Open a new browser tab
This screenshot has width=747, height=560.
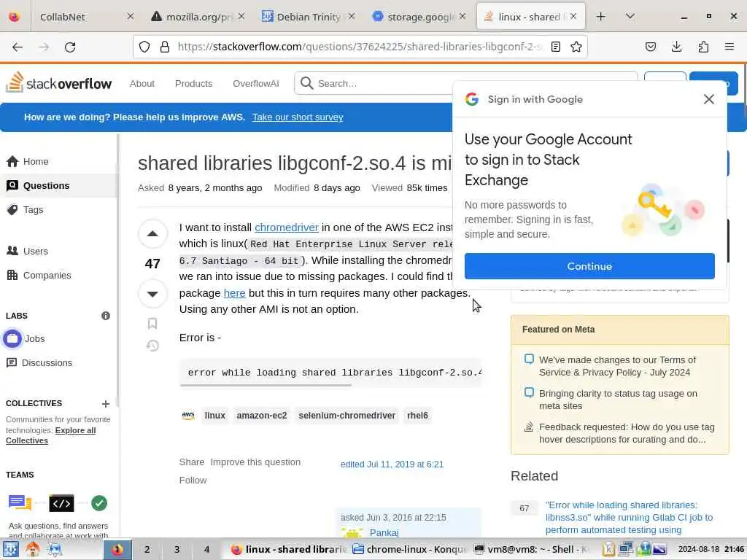(601, 17)
